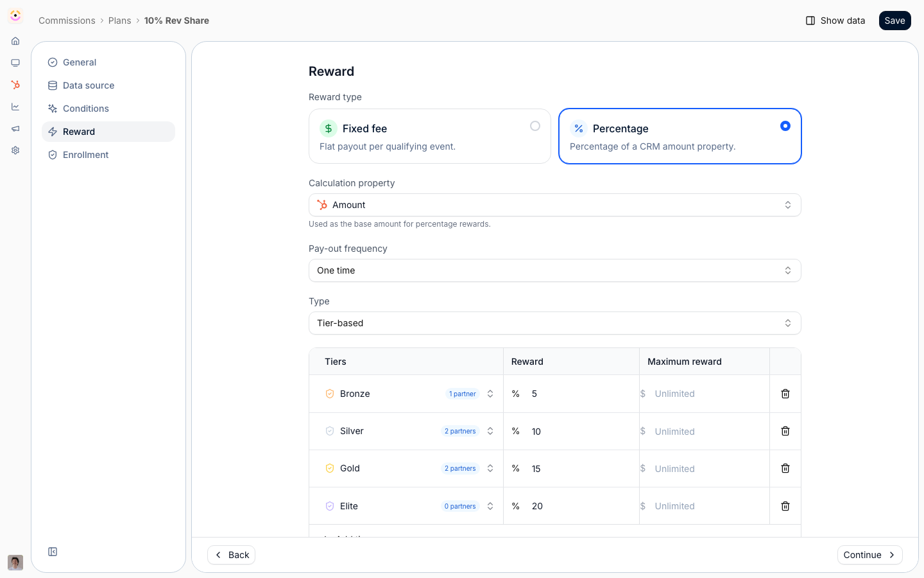Screen dimensions: 924x578
Task: Go to the General section
Action: coord(108,62)
